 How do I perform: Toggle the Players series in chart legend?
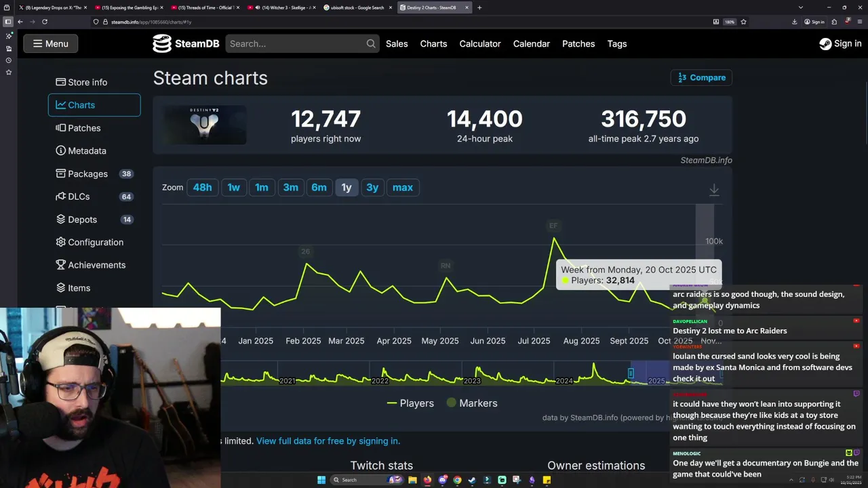[410, 403]
